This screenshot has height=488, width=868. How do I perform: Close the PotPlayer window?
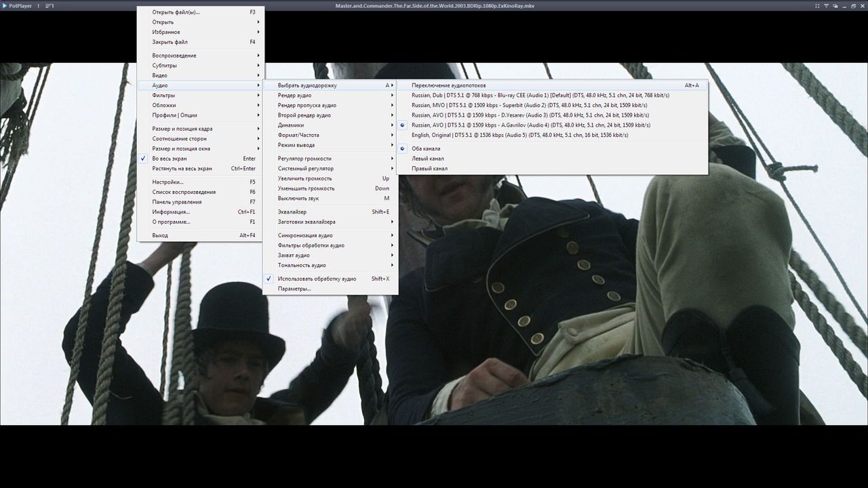pyautogui.click(x=861, y=5)
